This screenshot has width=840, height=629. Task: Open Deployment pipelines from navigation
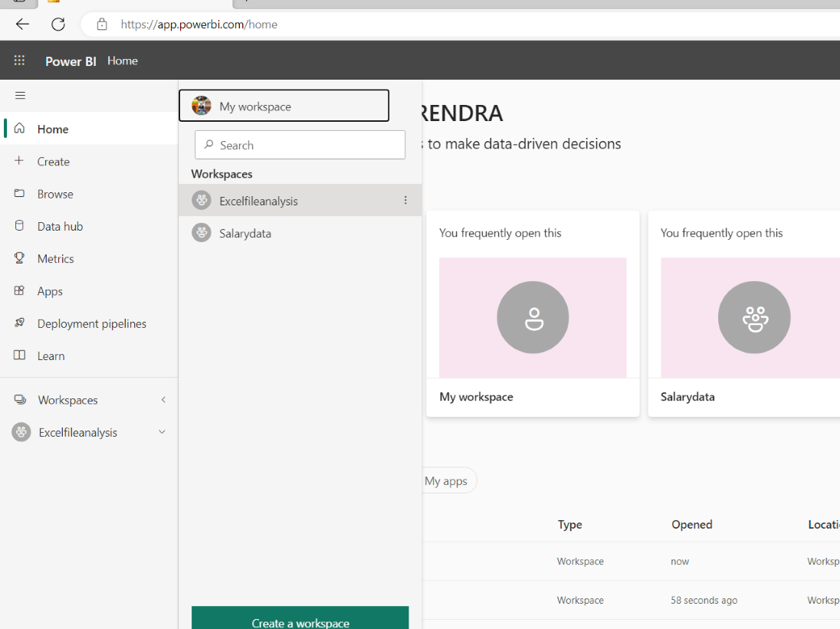tap(90, 323)
